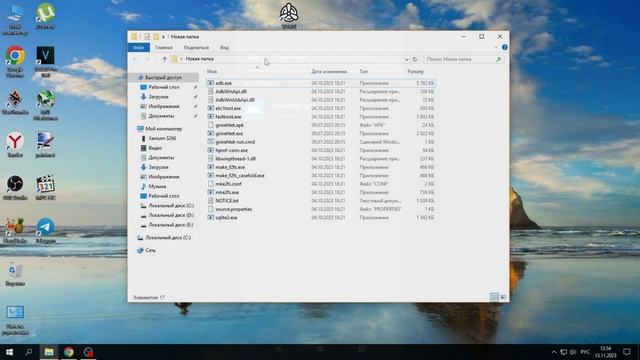Open the Vegas Pro desktop shortcut
This screenshot has width=640, height=360.
click(x=45, y=62)
